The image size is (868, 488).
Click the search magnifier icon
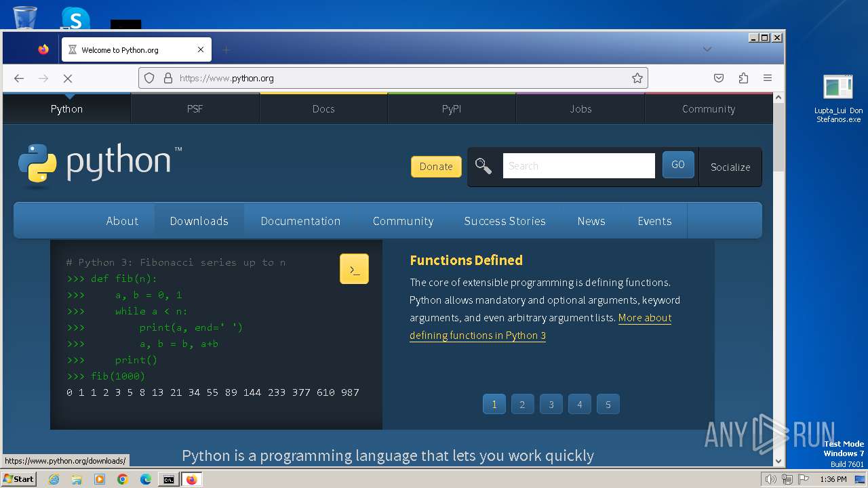(484, 165)
